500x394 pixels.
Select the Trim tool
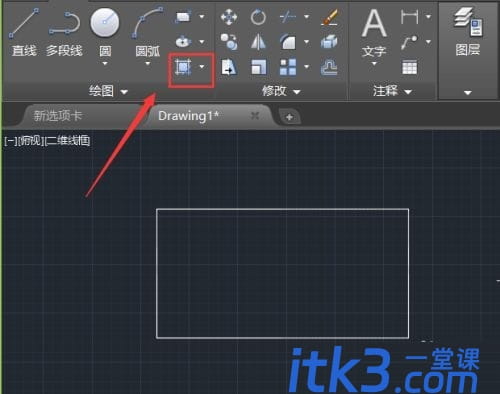[287, 17]
